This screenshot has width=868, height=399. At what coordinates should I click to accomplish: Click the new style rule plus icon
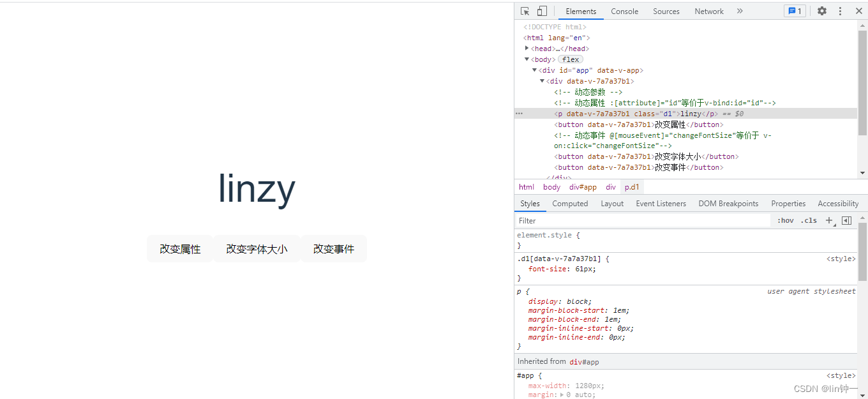pyautogui.click(x=829, y=221)
